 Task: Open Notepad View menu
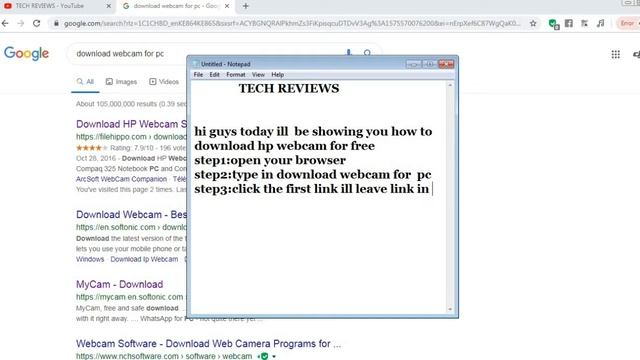258,75
